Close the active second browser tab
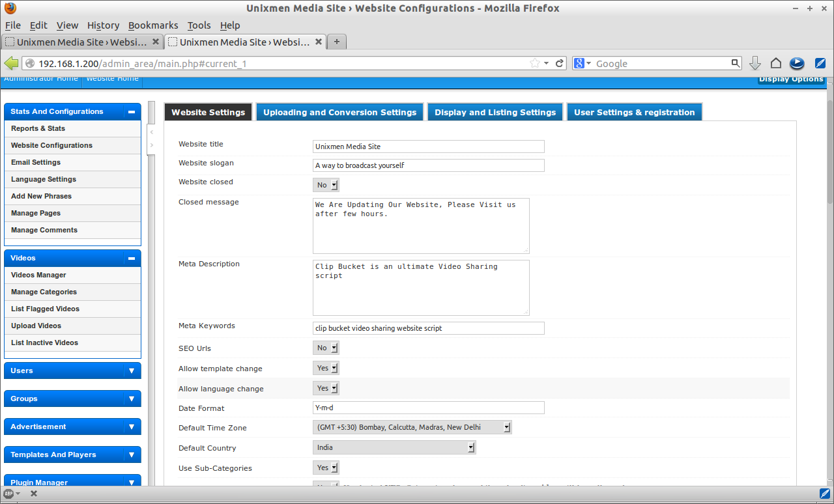834x504 pixels. [319, 41]
